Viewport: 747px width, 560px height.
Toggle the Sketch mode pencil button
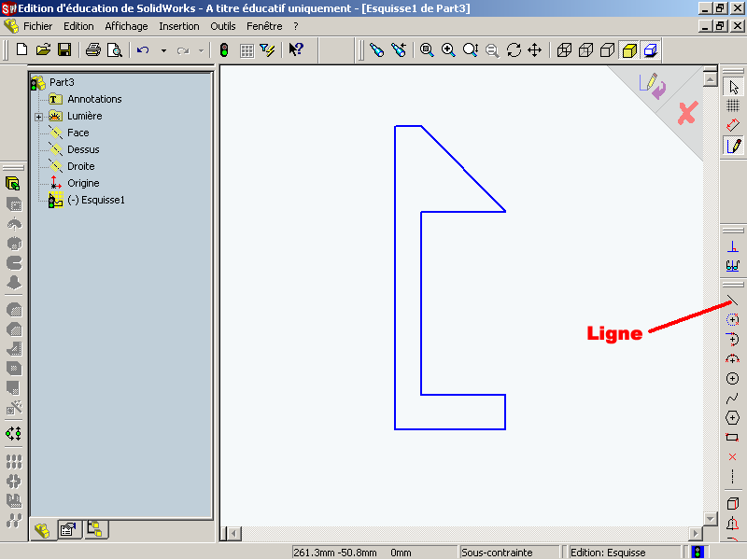click(x=733, y=146)
